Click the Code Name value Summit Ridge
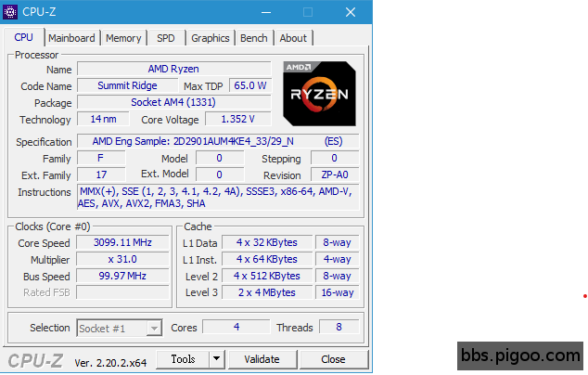The height and width of the screenshot is (375, 588). 127,85
